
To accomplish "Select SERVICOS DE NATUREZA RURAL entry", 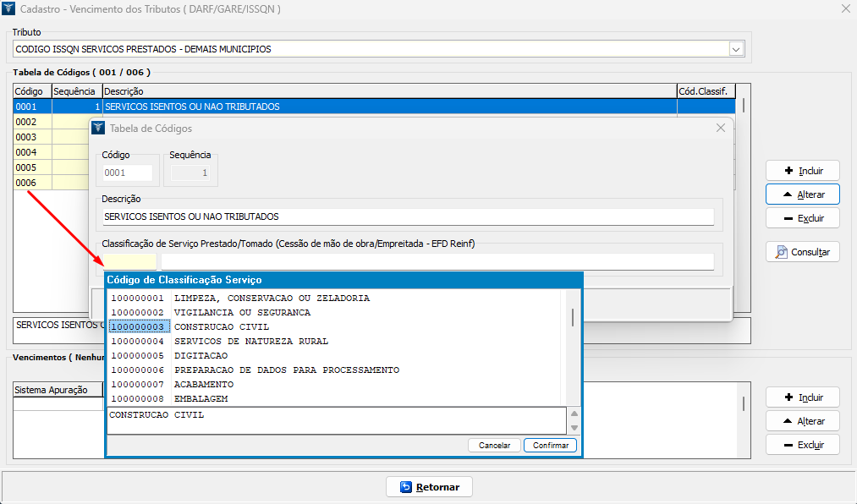I will (x=250, y=341).
